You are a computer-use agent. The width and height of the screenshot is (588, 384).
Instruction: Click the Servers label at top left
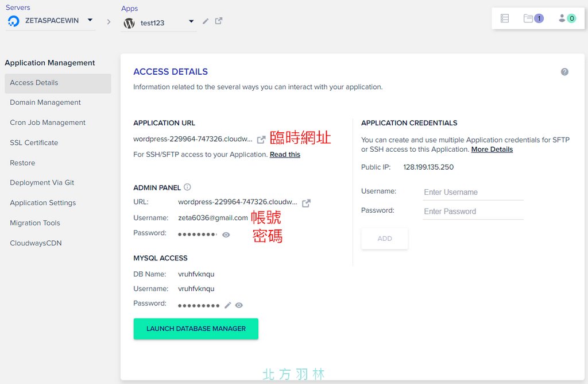(18, 7)
